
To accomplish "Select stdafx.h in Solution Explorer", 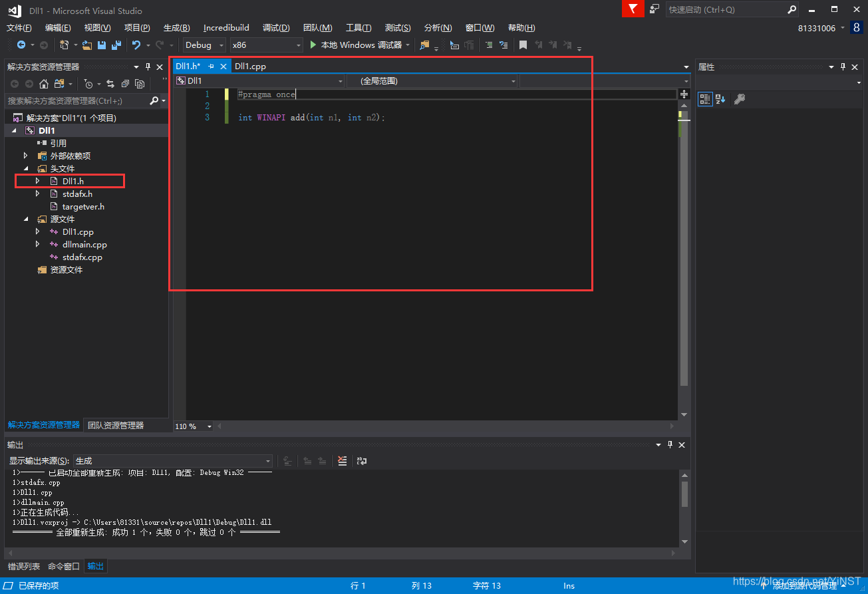I will tap(77, 194).
